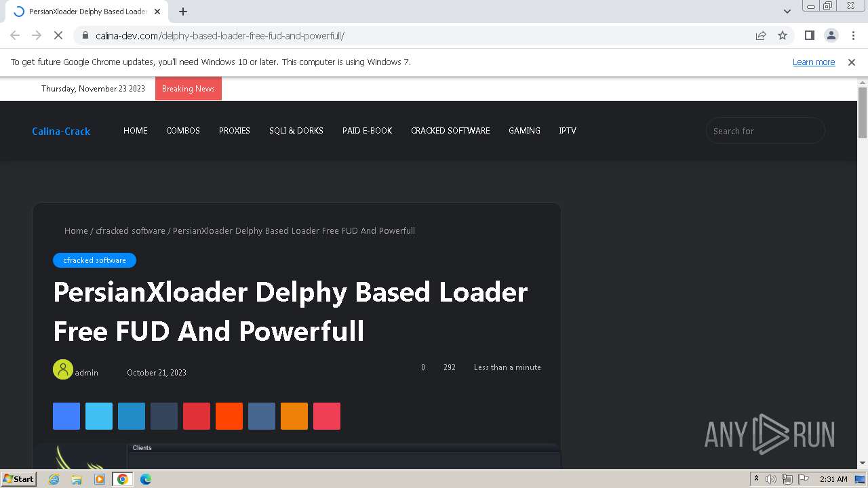868x488 pixels.
Task: Click the October 21, 2023 post date
Action: point(157,373)
